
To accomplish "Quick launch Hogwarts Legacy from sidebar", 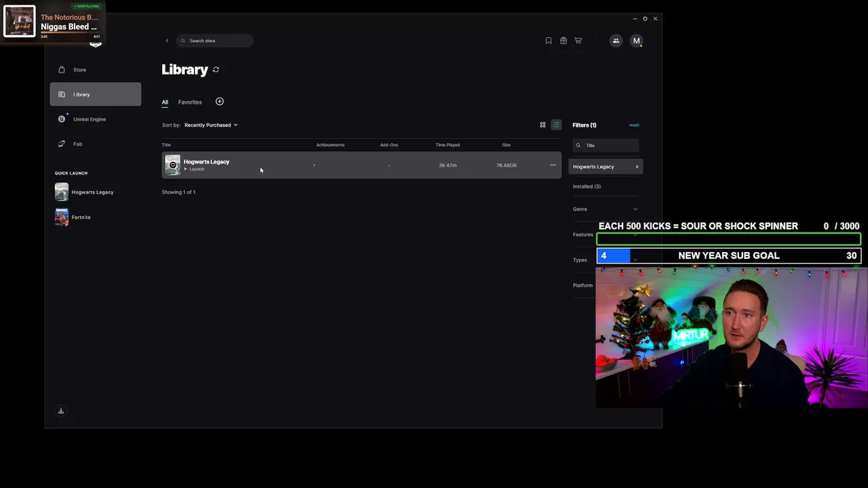I will 85,192.
